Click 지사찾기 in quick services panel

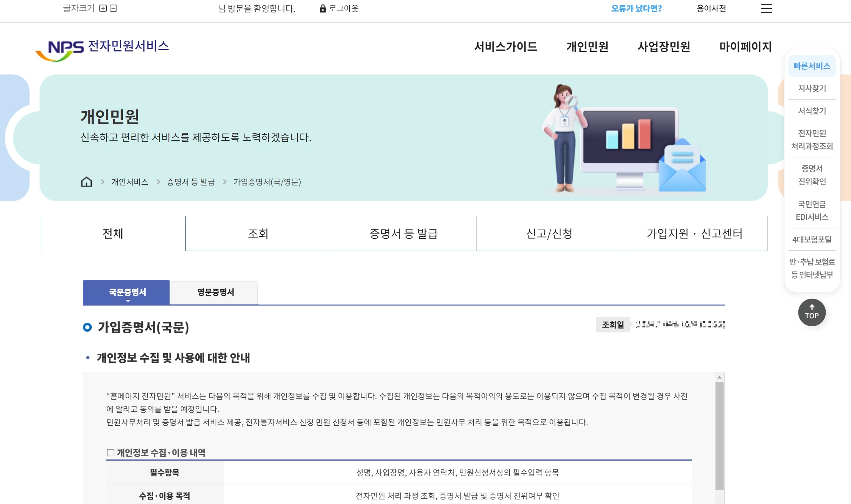[x=812, y=88]
